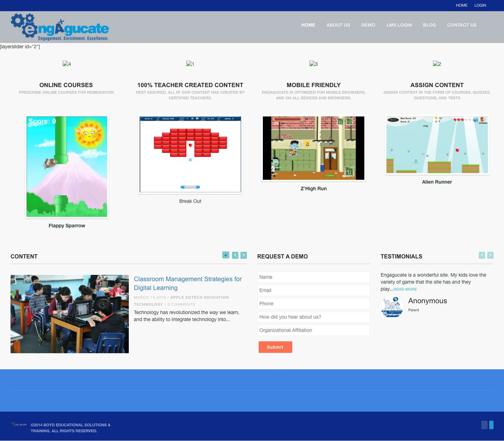Open the Flappy Sparrow game thumbnail
This screenshot has width=504, height=441.
[66, 167]
